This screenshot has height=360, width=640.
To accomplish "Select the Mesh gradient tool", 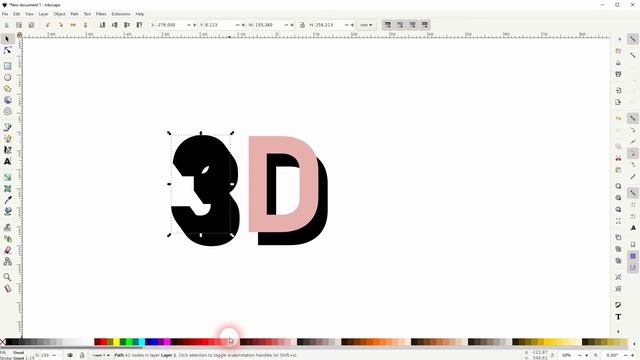I will pyautogui.click(x=7, y=189).
